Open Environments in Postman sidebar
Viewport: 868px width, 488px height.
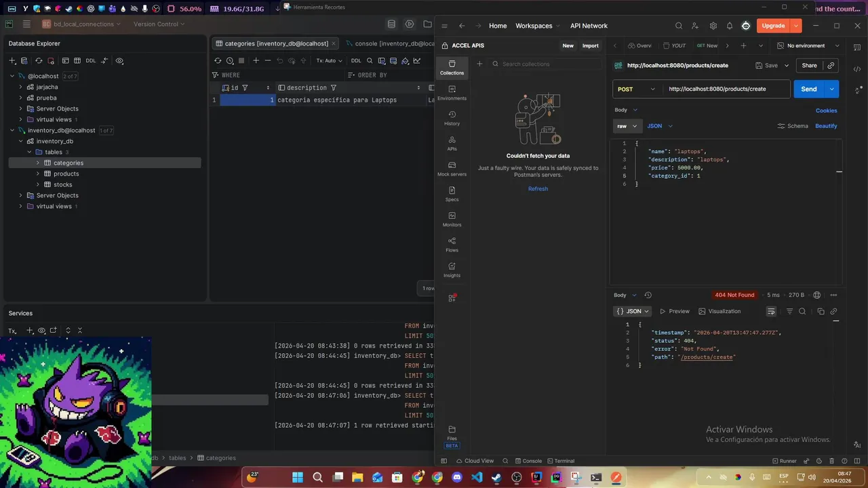tap(452, 93)
